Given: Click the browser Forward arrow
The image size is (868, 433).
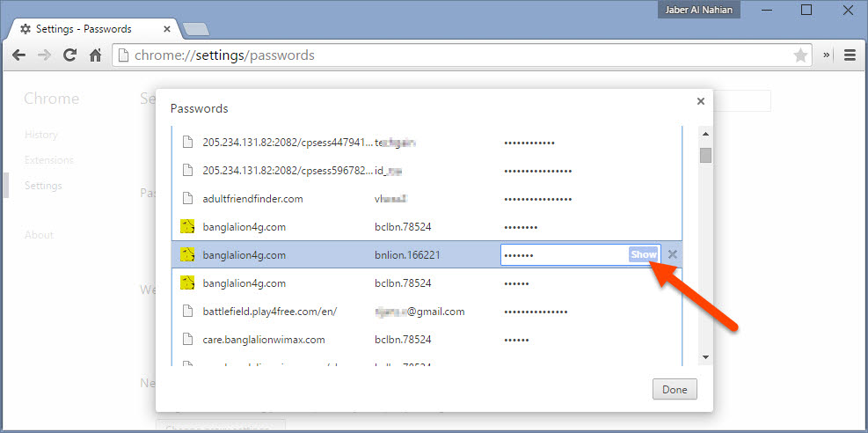Looking at the screenshot, I should pos(44,55).
